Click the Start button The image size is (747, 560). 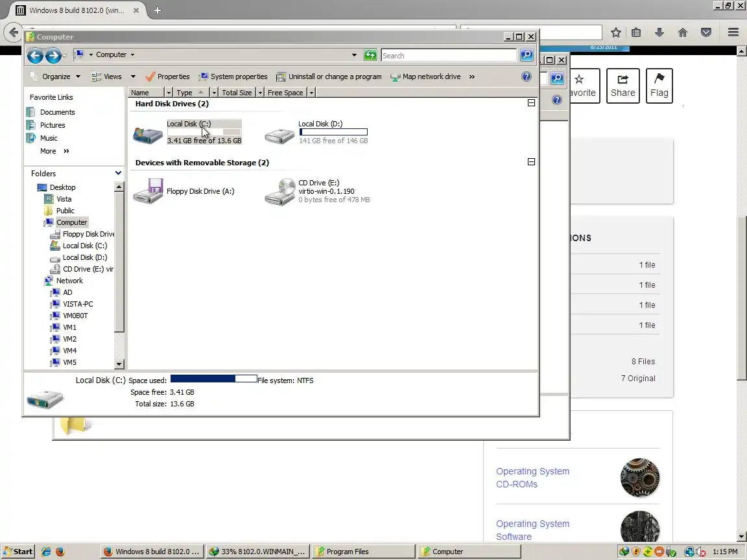coord(18,552)
